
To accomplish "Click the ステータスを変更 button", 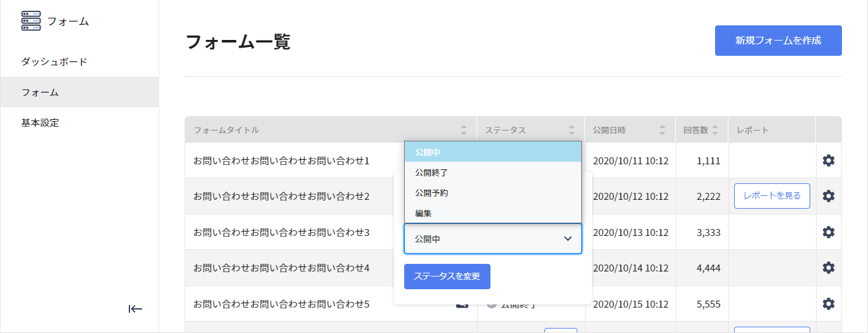I will (447, 277).
